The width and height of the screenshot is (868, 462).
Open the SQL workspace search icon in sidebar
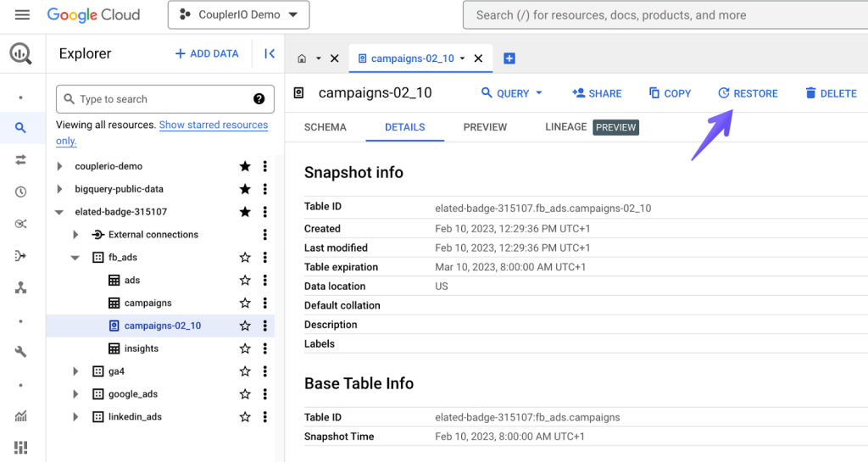[x=20, y=128]
